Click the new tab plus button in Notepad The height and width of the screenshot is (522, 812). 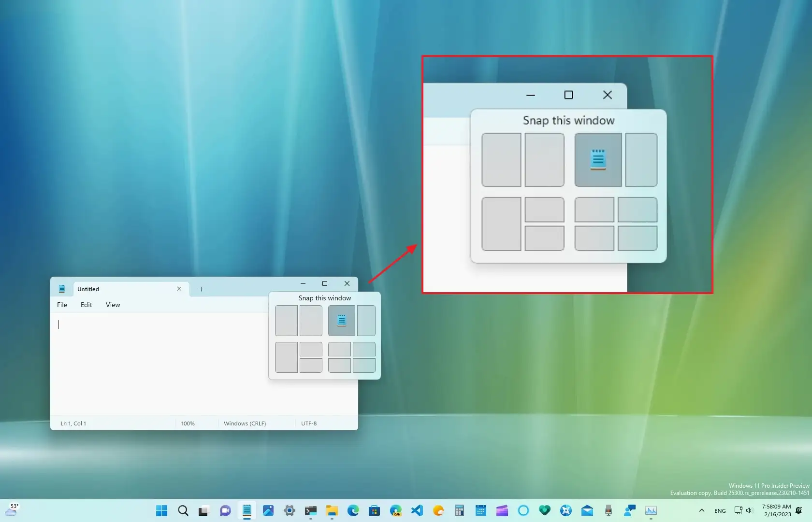201,289
